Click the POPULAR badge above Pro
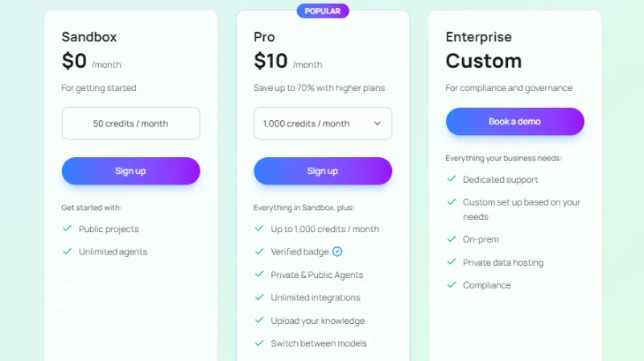 (323, 11)
